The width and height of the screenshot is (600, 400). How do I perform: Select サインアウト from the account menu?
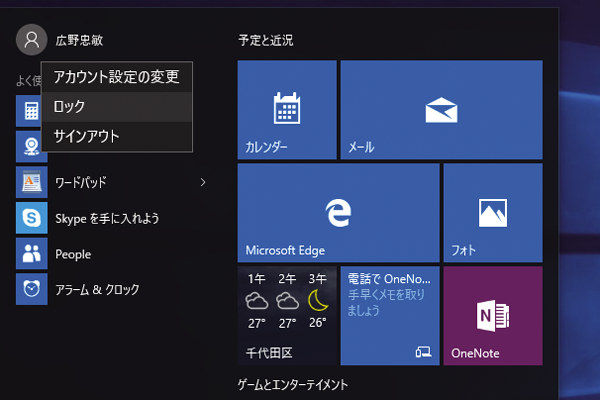click(x=117, y=136)
